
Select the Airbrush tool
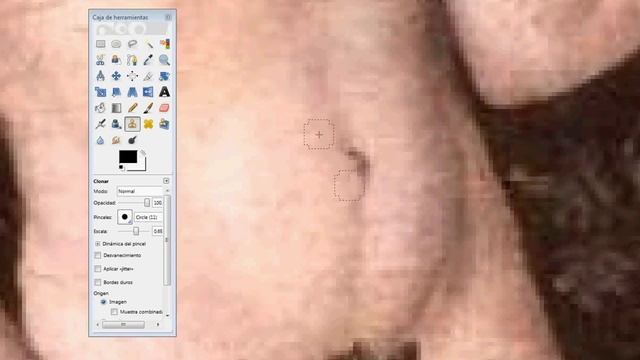100,124
